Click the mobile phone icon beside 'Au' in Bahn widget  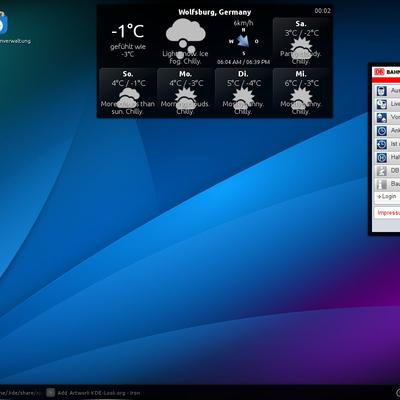[x=382, y=91]
